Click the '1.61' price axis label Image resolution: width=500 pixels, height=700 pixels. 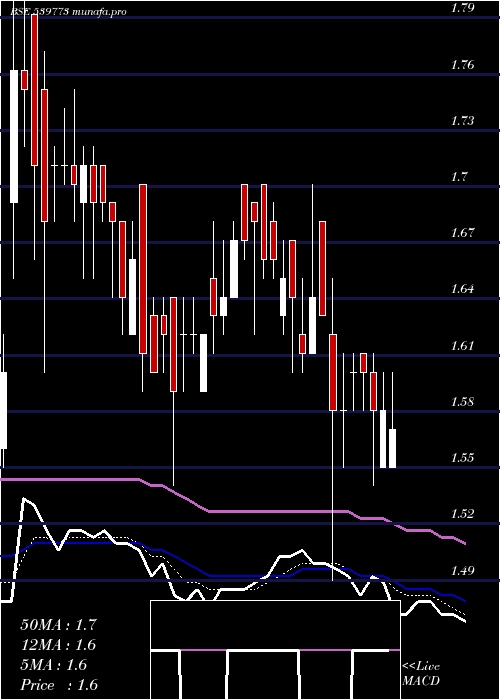coord(462,346)
